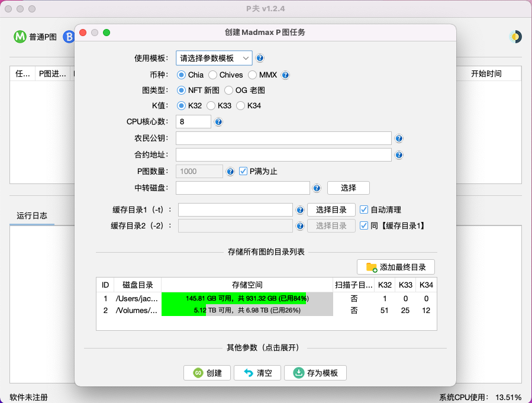
Task: Click the 农民公钥 input field
Action: tap(283, 138)
